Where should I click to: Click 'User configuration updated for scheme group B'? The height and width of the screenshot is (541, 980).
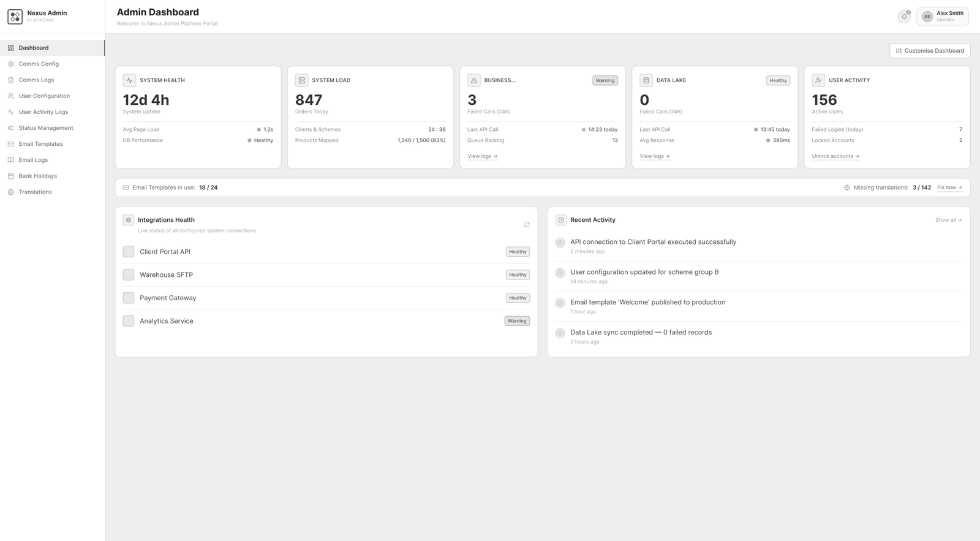(x=644, y=272)
